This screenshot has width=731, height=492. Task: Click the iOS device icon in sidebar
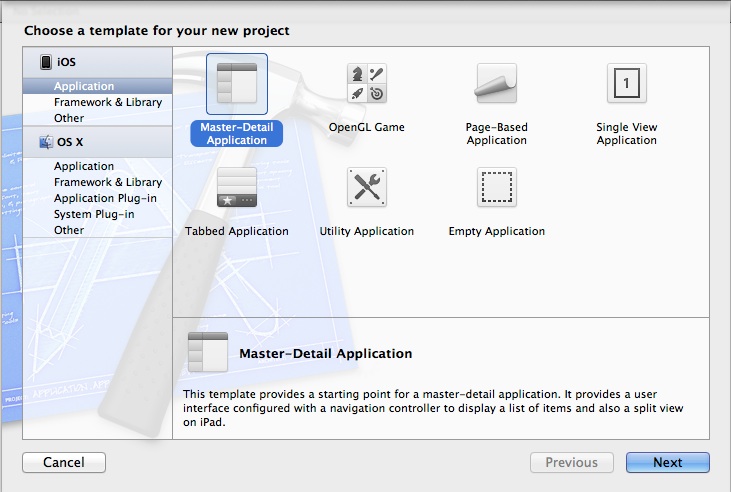pyautogui.click(x=46, y=62)
